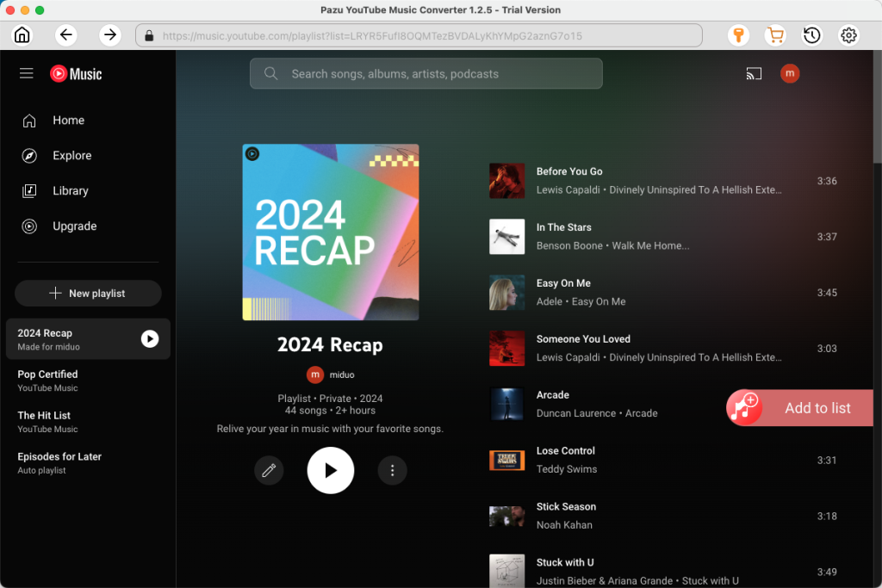Click the pencil icon to edit playlist
Image resolution: width=882 pixels, height=588 pixels.
pos(269,470)
